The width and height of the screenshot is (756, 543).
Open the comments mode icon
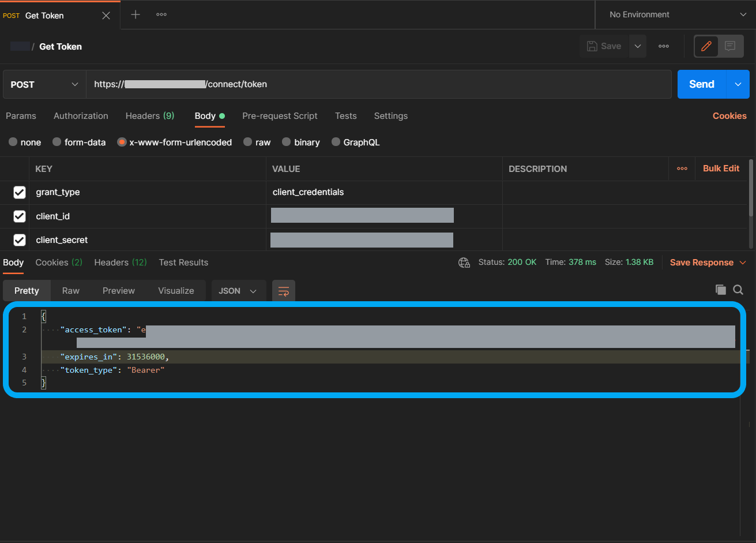[730, 46]
